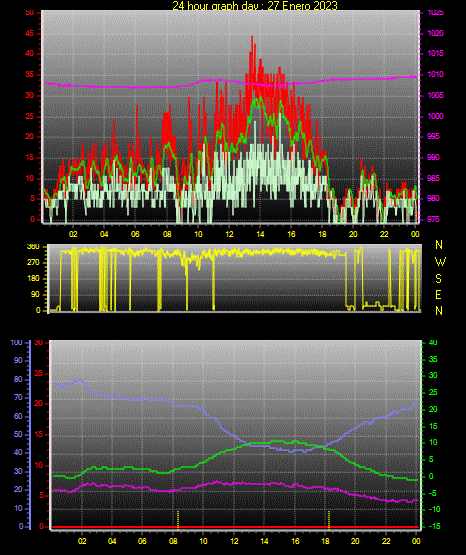The height and width of the screenshot is (555, 466).
Task: Click the 100 humidity axis label
Action: [x=17, y=343]
